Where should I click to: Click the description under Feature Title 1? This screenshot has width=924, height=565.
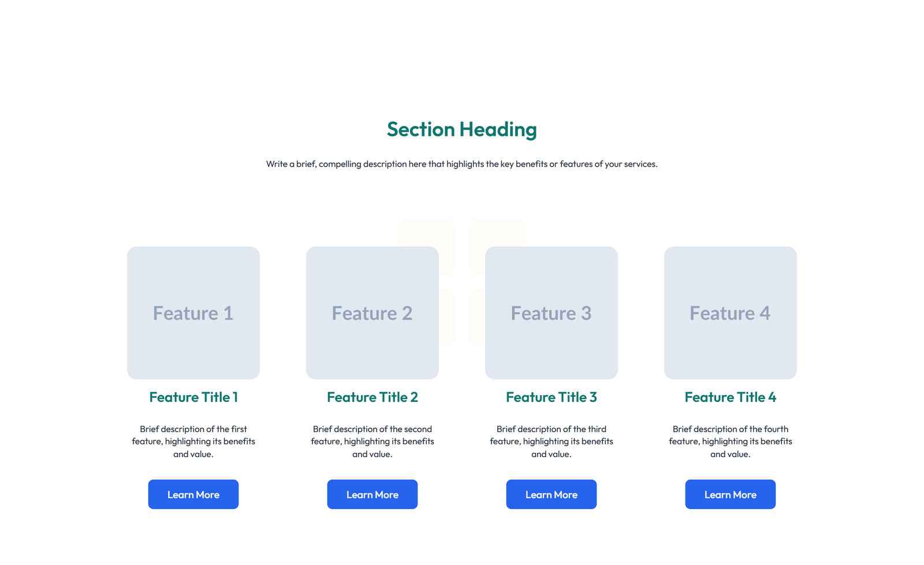(193, 441)
